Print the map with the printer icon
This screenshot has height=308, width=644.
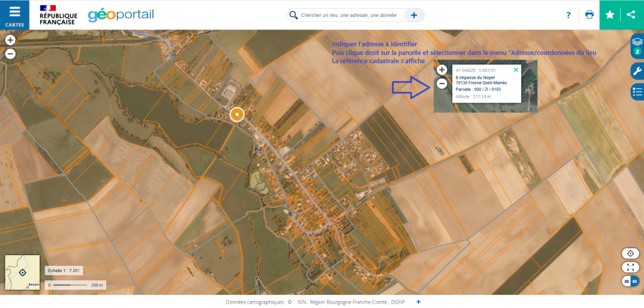589,15
